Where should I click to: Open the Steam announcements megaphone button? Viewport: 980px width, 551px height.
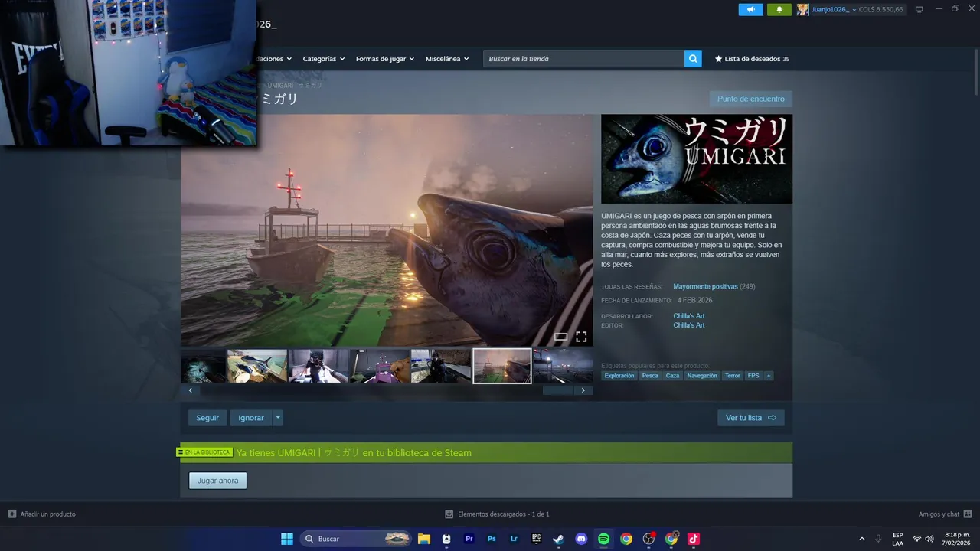(x=750, y=9)
